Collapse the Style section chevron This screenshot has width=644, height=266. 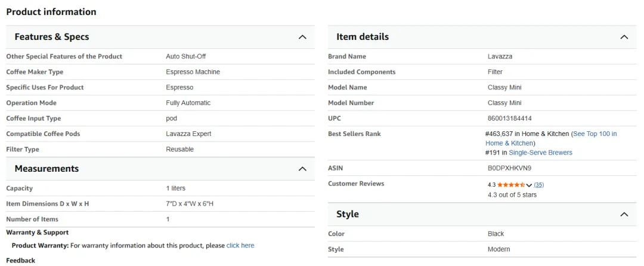coord(624,214)
